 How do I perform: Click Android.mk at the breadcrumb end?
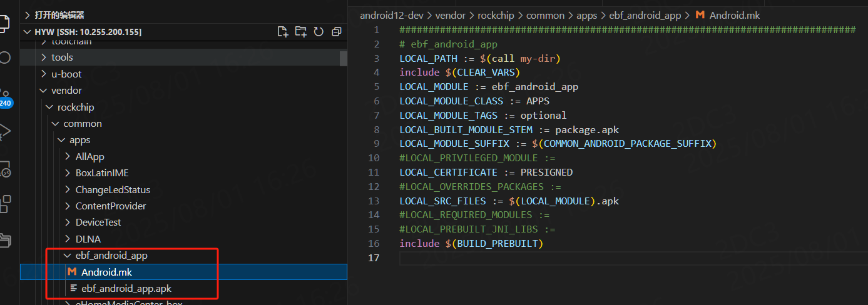pos(735,15)
